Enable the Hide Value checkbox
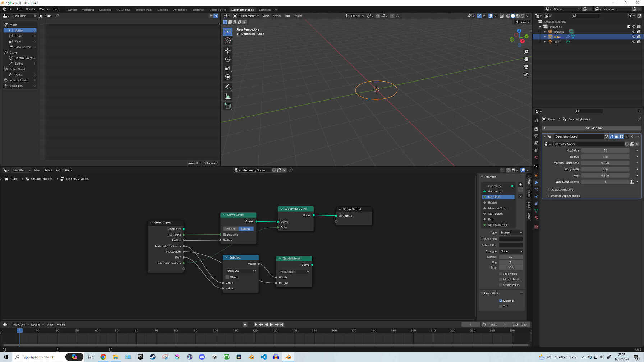 (501, 274)
